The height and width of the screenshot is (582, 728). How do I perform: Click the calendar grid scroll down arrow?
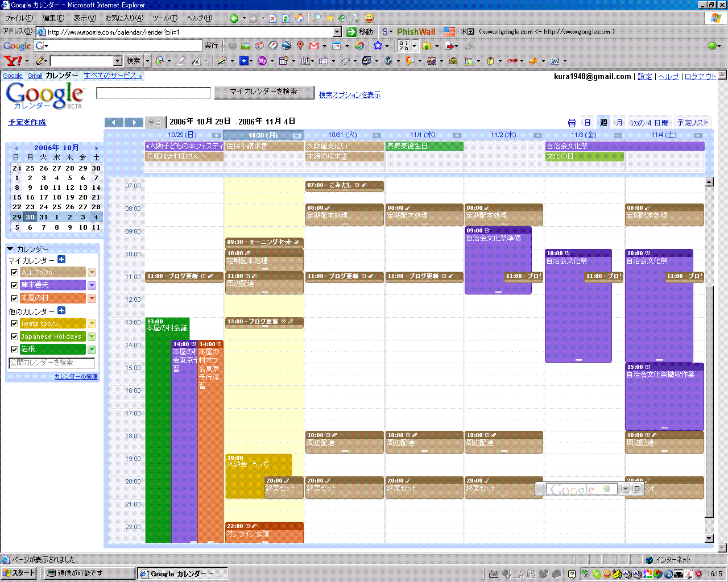(709, 538)
